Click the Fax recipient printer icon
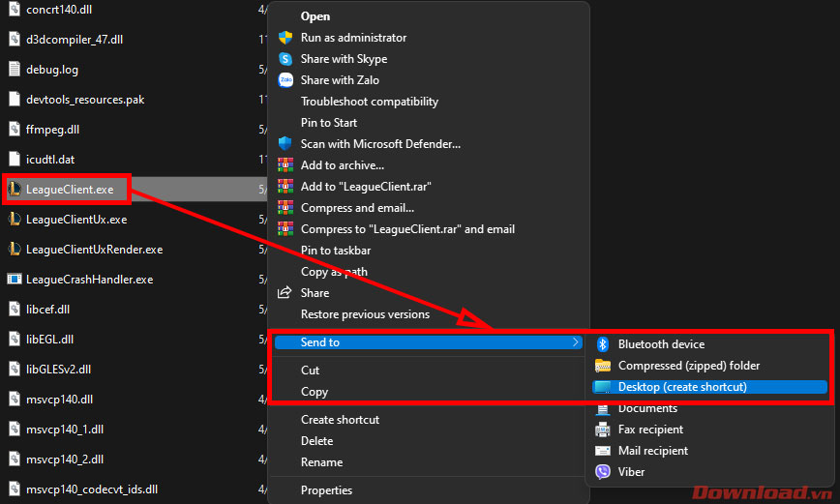The image size is (840, 504). click(602, 430)
